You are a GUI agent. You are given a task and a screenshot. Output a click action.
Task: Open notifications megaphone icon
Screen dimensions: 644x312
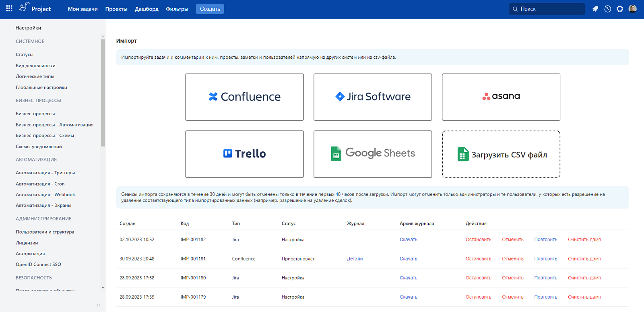[595, 9]
